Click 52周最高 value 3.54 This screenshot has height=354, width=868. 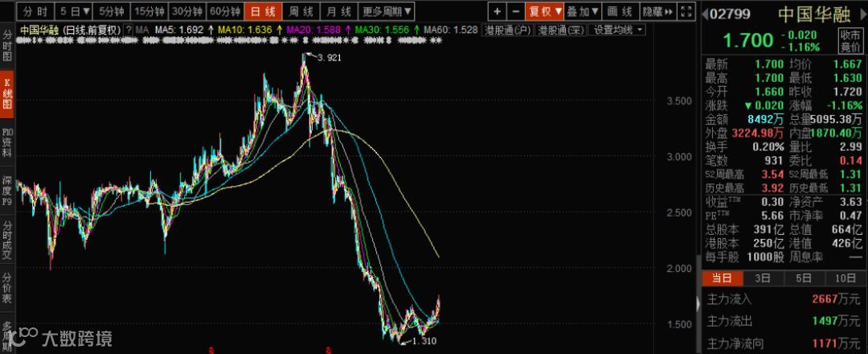tap(773, 175)
